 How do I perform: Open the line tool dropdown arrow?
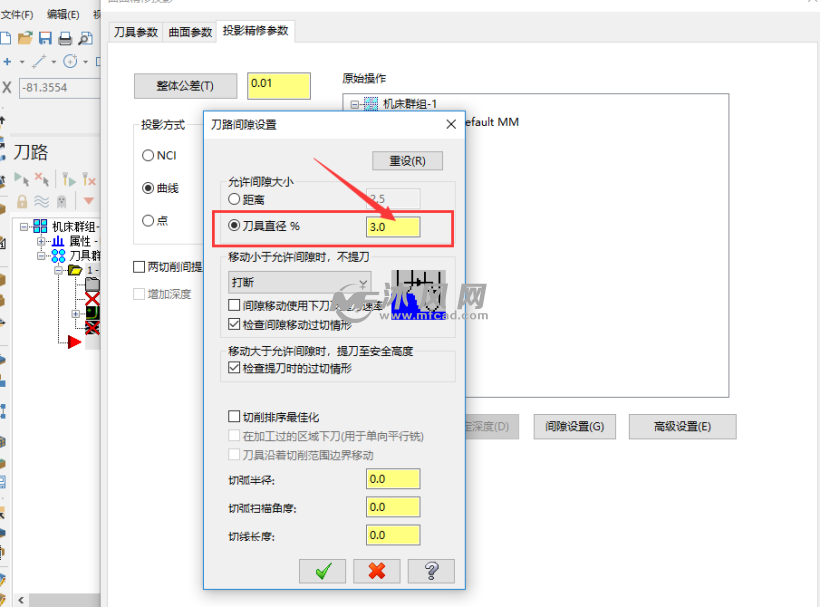54,62
